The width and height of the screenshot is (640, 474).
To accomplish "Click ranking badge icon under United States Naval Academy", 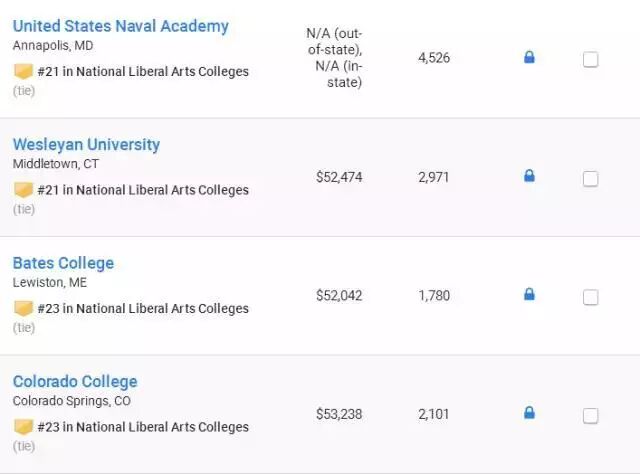I will coord(23,72).
